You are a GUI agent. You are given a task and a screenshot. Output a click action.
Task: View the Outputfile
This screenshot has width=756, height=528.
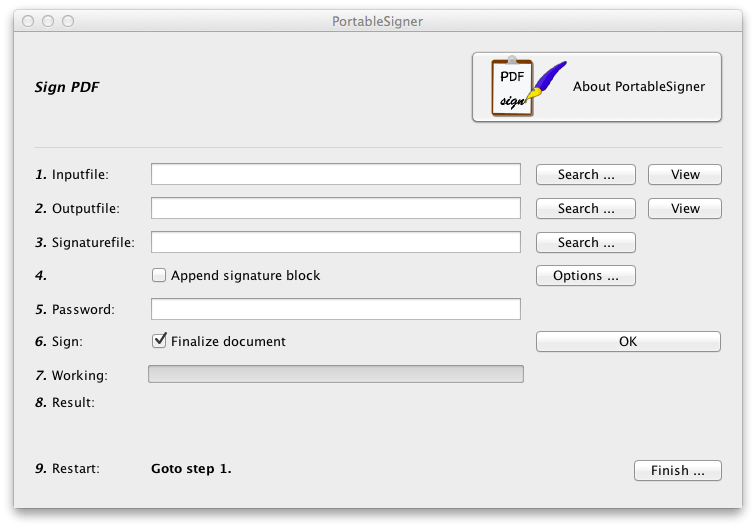[x=685, y=209]
